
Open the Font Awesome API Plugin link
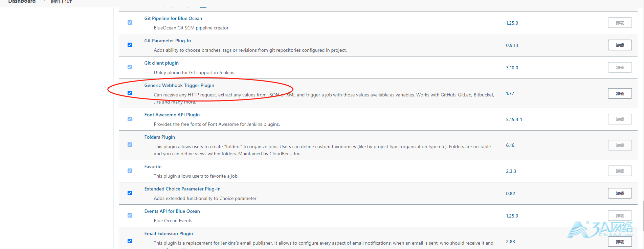pyautogui.click(x=172, y=115)
